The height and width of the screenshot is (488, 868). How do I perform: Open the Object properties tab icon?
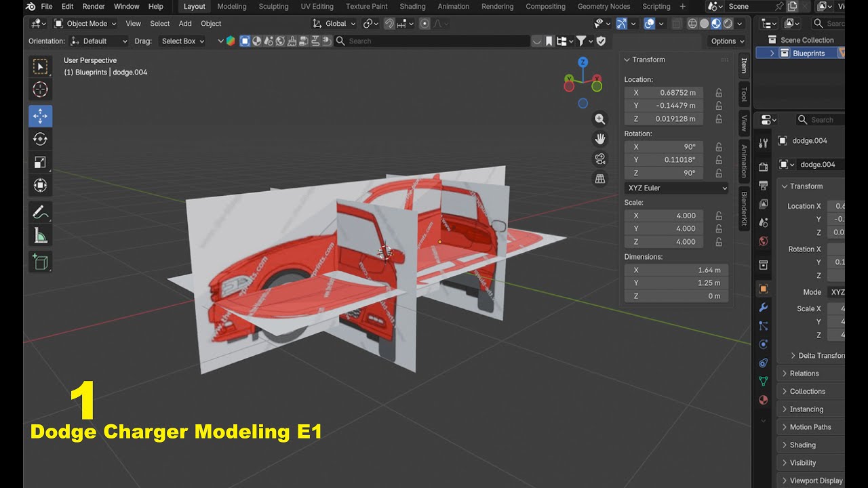pyautogui.click(x=764, y=289)
